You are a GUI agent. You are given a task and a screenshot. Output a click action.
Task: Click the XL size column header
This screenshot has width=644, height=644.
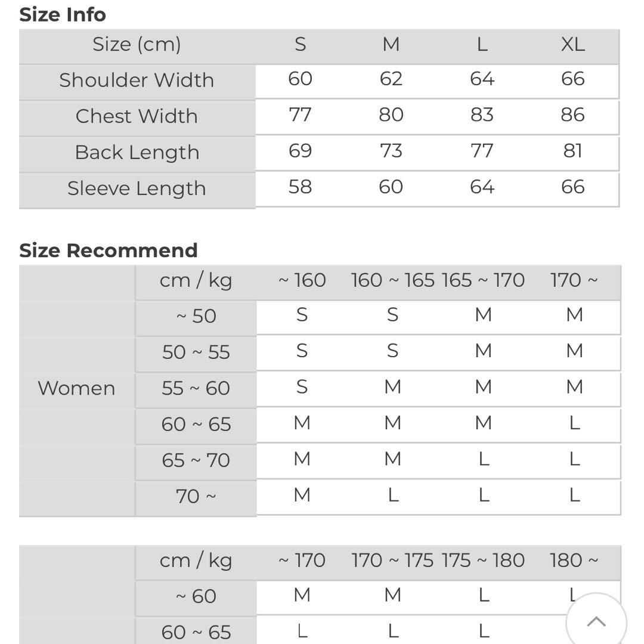point(572,44)
